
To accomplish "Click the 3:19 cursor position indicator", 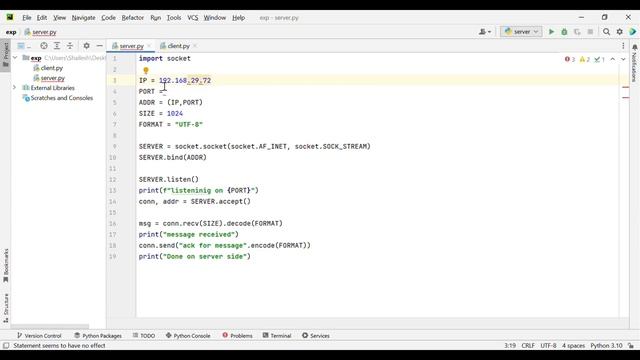I will click(510, 346).
